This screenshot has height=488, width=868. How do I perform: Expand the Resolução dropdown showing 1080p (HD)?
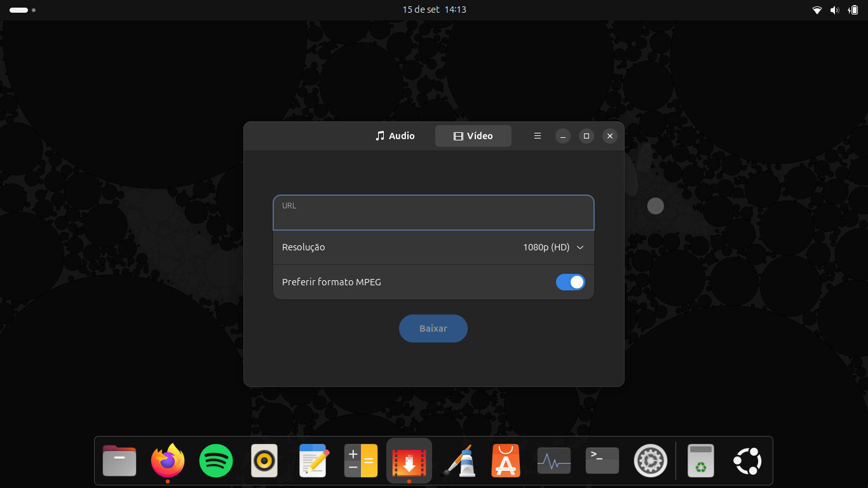(x=553, y=247)
